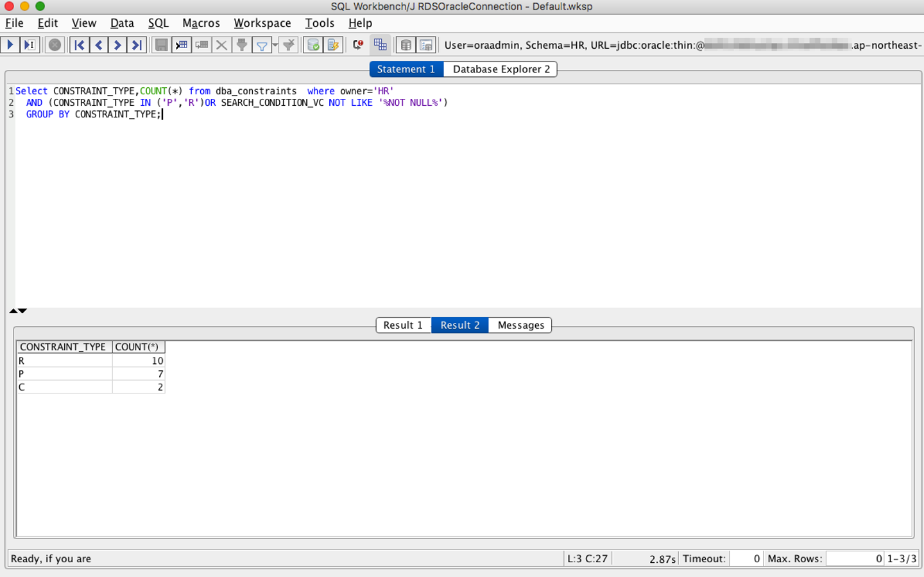This screenshot has width=924, height=577.
Task: Open the Help menu
Action: tap(360, 23)
